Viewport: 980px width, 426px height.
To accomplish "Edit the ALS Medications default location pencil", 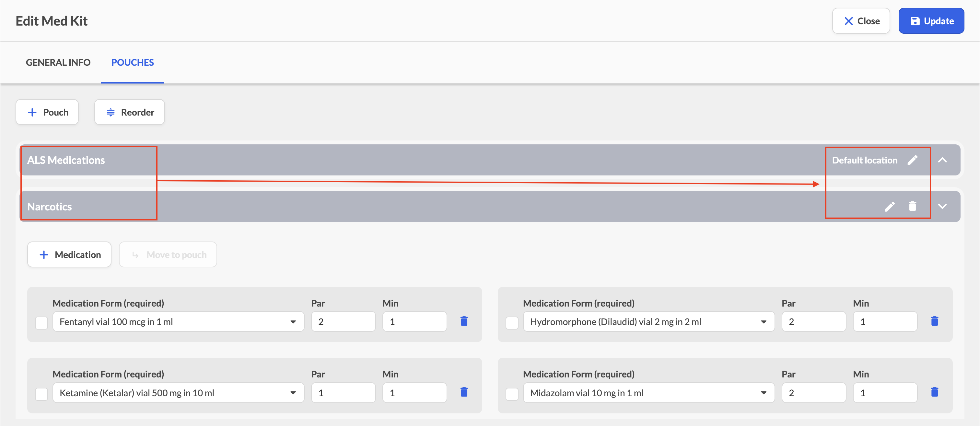I will (x=912, y=160).
